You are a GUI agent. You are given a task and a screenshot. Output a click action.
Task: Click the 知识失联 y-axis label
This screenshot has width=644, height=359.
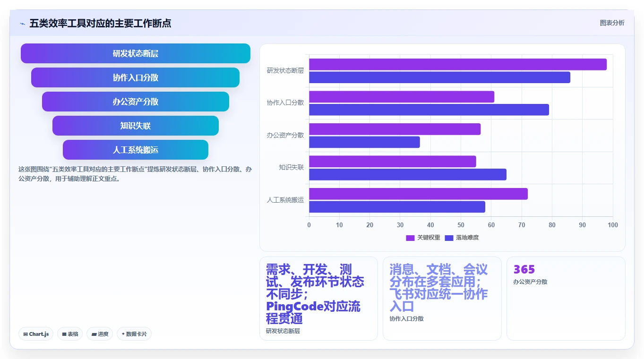point(292,167)
